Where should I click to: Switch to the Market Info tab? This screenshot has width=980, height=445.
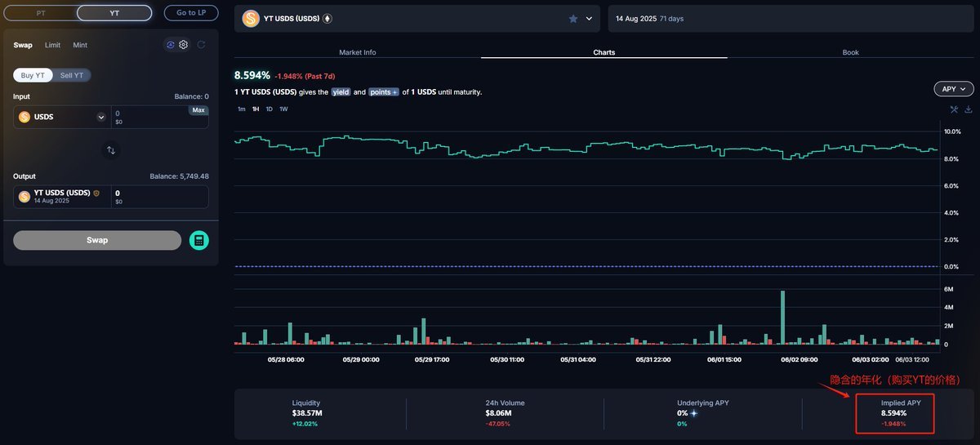pos(358,52)
